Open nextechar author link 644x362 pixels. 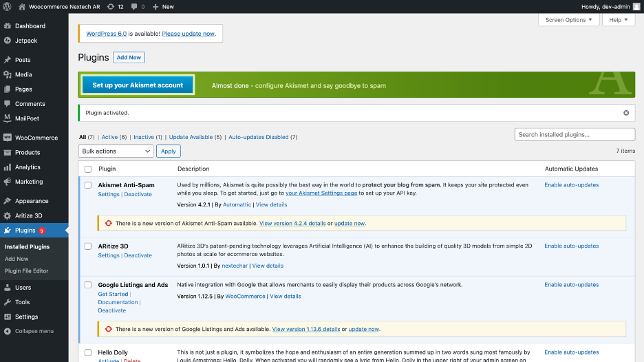point(235,266)
